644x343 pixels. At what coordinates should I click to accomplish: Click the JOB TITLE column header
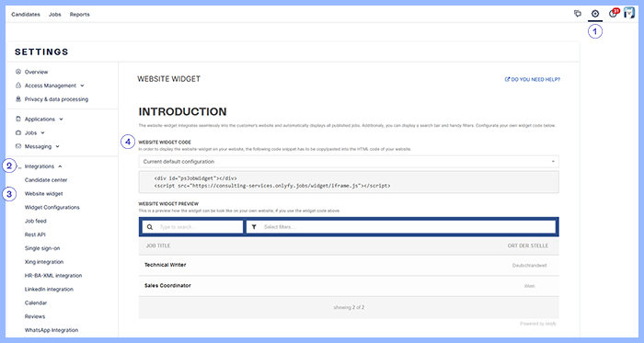[158, 246]
